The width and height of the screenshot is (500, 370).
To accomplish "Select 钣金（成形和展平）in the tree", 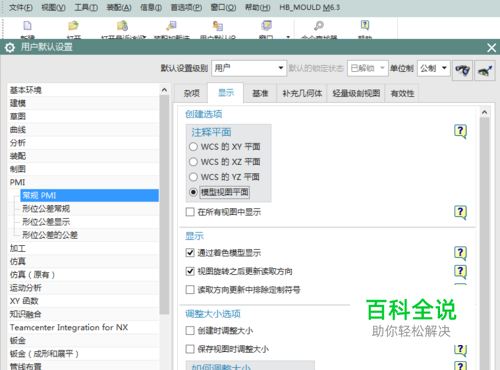I will coord(83,354).
